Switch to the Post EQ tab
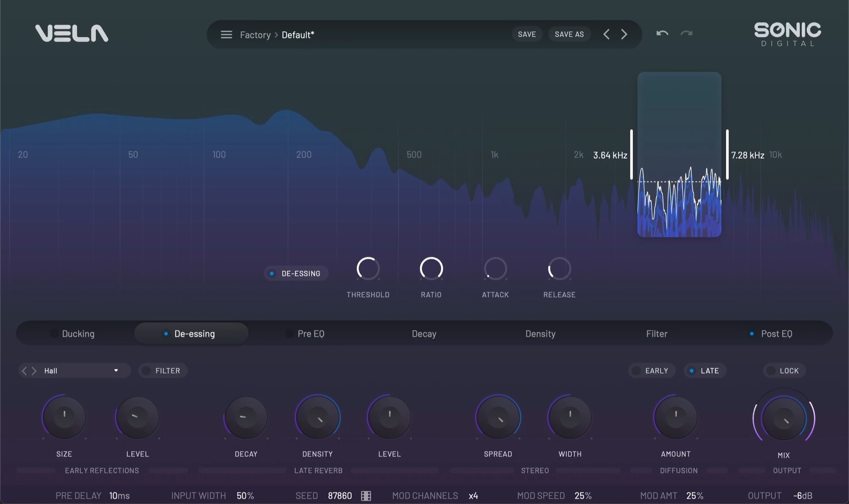Image resolution: width=849 pixels, height=504 pixels. pyautogui.click(x=772, y=334)
